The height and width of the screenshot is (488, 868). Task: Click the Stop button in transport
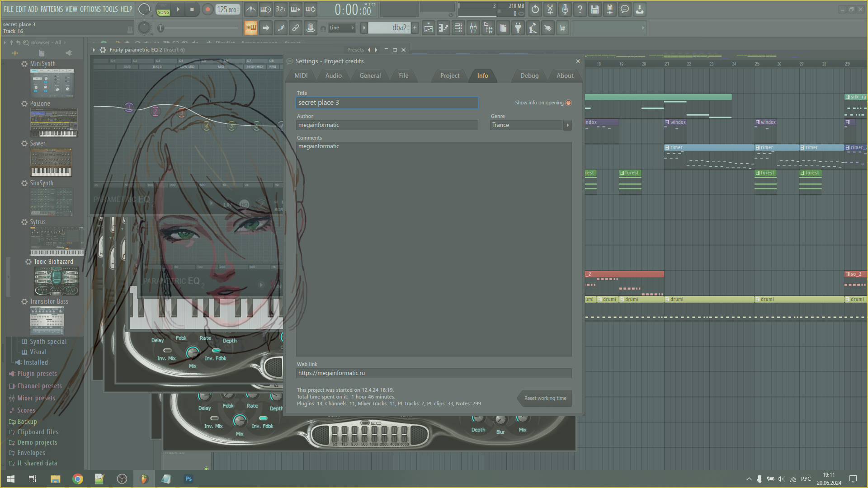click(192, 9)
